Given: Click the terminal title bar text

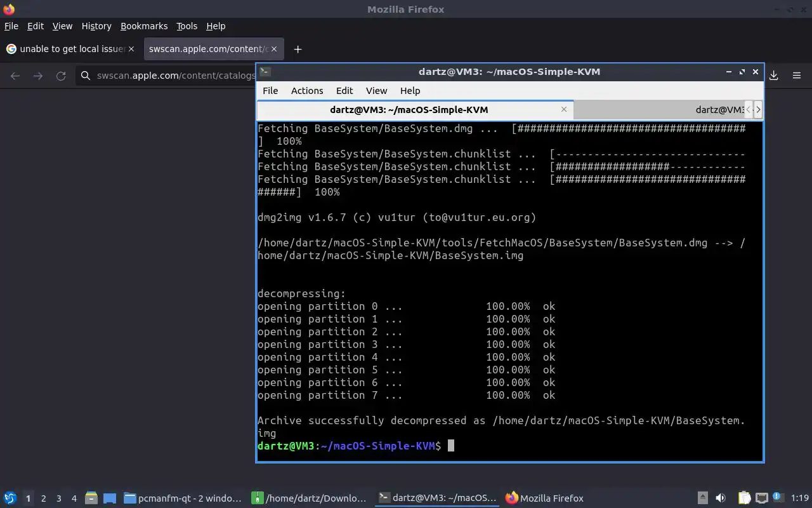Looking at the screenshot, I should pos(509,72).
